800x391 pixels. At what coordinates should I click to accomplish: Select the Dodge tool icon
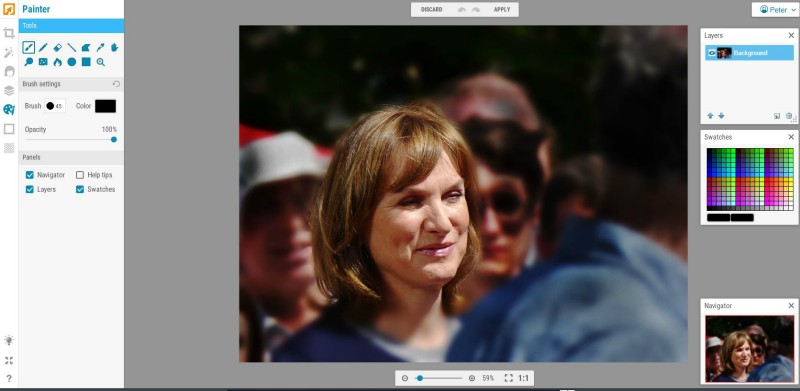29,62
